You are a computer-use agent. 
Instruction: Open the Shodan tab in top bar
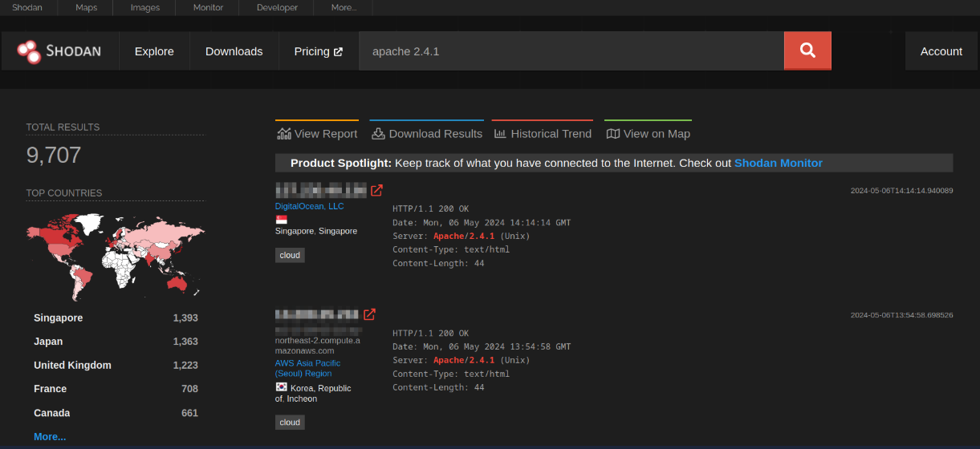tap(27, 7)
